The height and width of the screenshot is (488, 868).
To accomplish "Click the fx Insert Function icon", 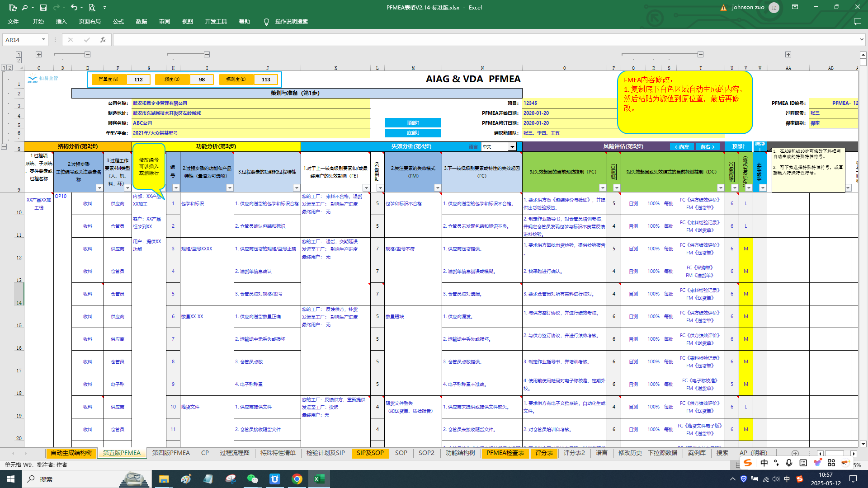I will point(103,40).
